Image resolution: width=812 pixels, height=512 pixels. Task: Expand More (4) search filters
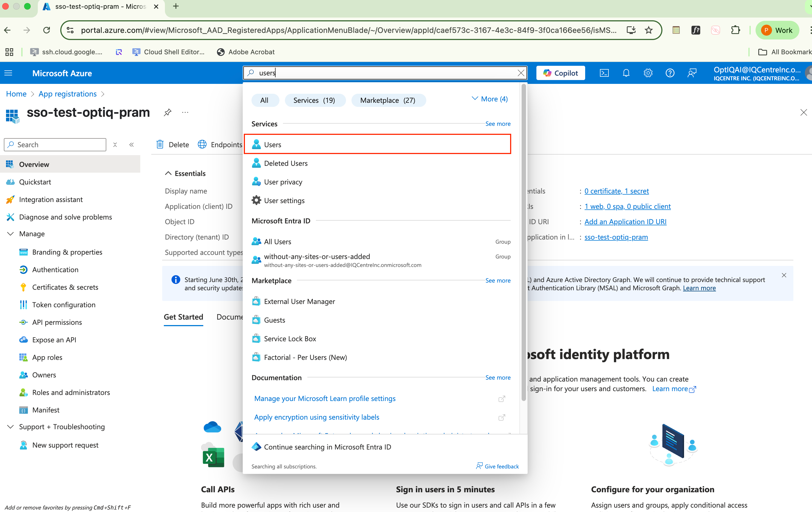click(490, 99)
